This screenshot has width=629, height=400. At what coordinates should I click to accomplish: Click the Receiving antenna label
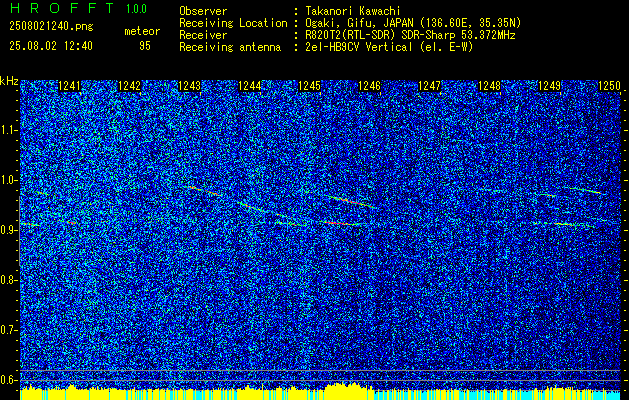tap(230, 47)
